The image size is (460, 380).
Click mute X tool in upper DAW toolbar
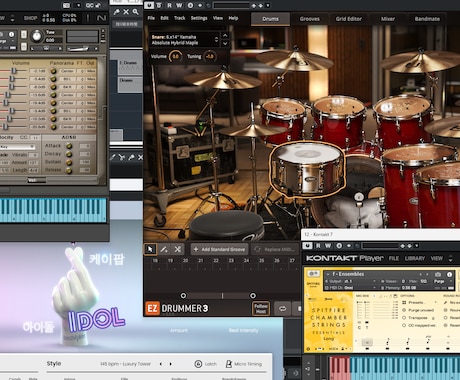coord(126,12)
